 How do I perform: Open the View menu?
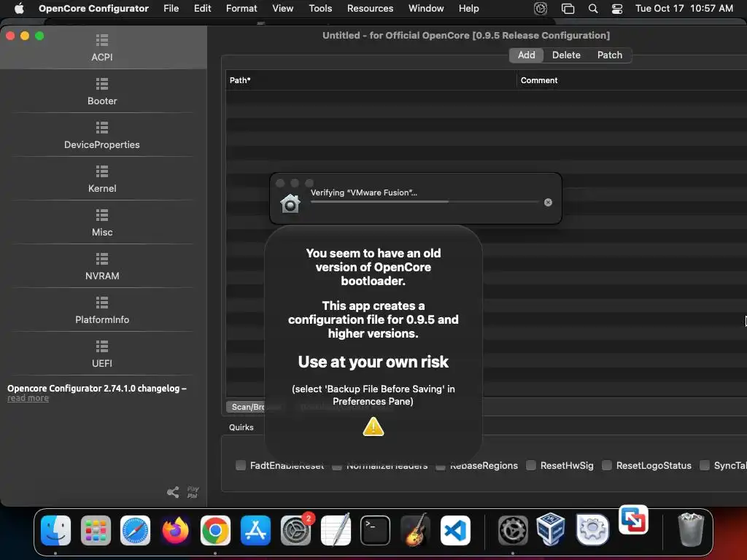coord(282,9)
